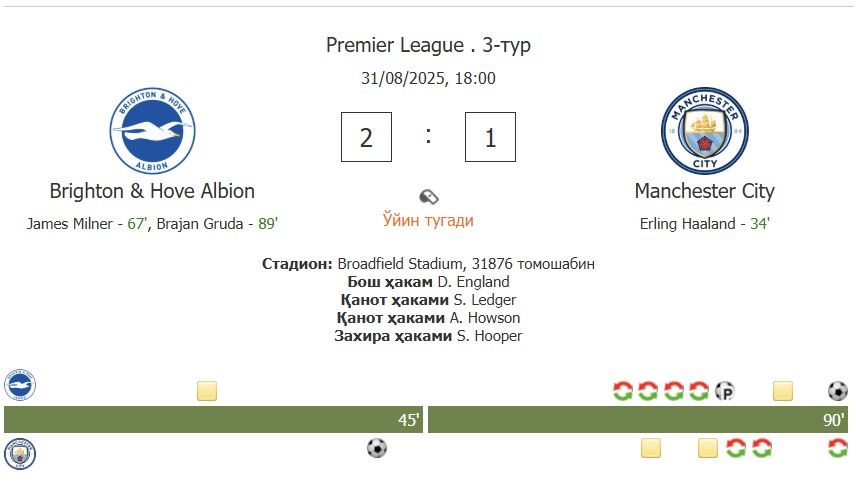Click the whistle icon above match status
The image size is (856, 497).
pos(429,196)
